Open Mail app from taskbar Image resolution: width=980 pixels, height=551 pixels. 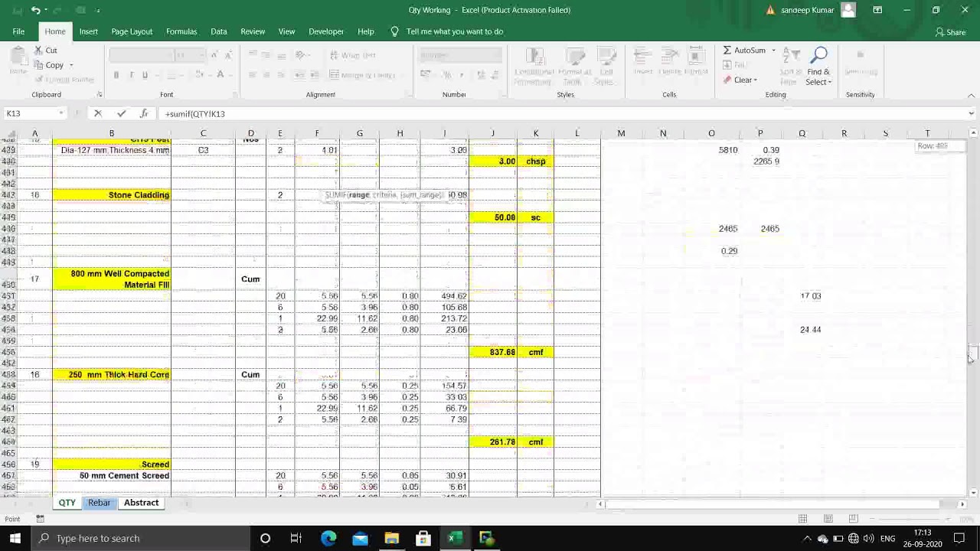tap(360, 538)
